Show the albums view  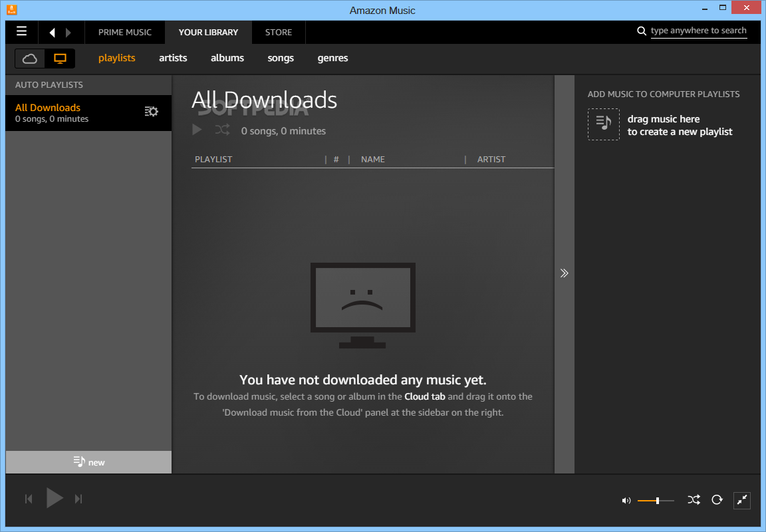227,58
